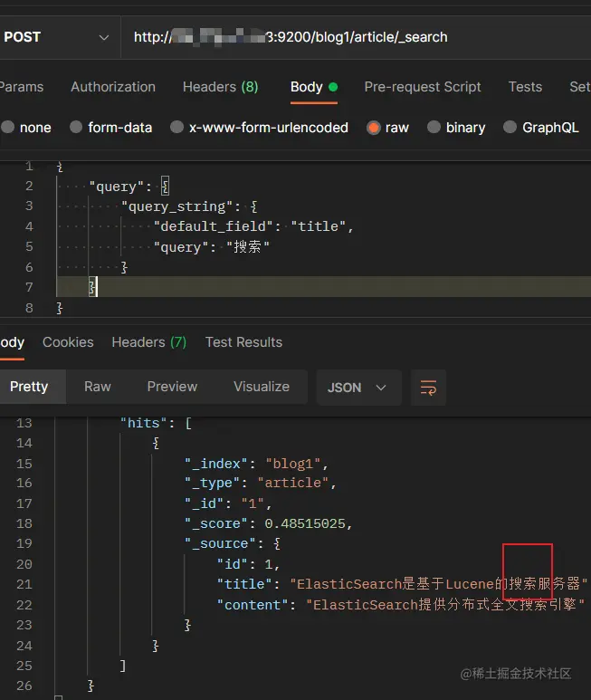
Task: Open the response Headers (7) tab
Action: (149, 342)
